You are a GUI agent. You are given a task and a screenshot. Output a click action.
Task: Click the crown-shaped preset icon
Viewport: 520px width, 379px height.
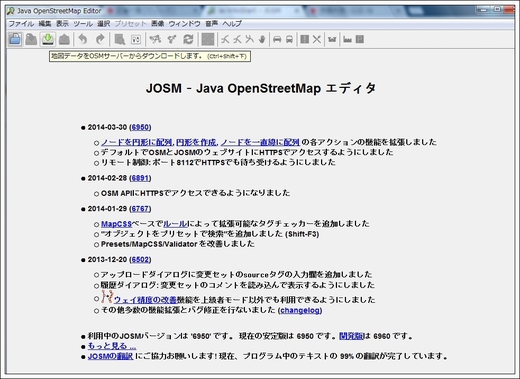pos(332,40)
